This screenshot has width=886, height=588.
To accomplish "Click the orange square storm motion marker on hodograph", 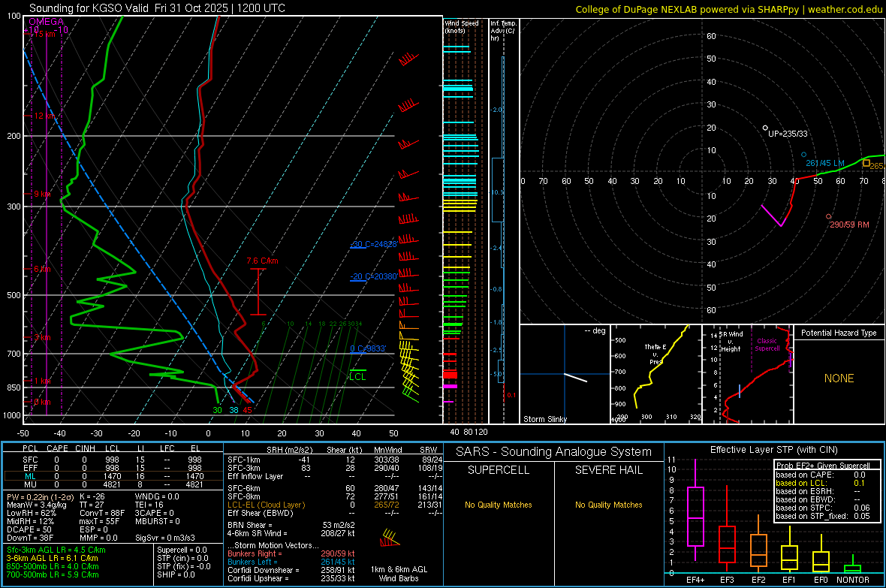I will (x=866, y=164).
